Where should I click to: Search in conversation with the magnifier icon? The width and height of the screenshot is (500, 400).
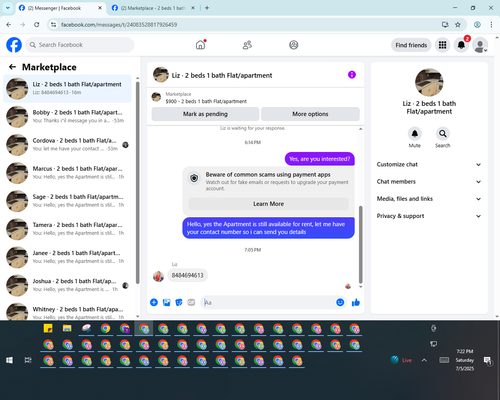tap(443, 134)
